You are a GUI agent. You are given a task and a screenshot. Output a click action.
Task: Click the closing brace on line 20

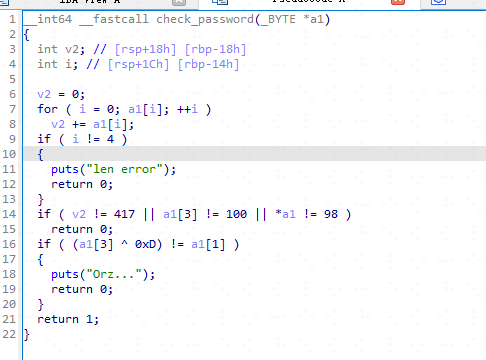point(40,304)
